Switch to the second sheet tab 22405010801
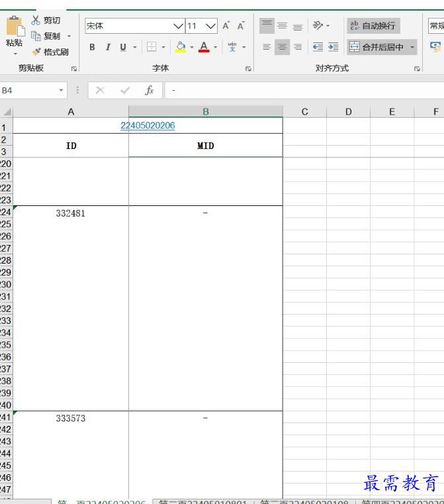Screen dimensions: 444x504 203,502
